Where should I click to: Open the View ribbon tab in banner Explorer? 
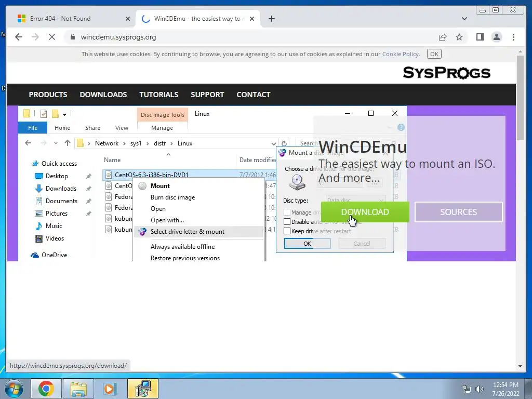click(x=122, y=128)
